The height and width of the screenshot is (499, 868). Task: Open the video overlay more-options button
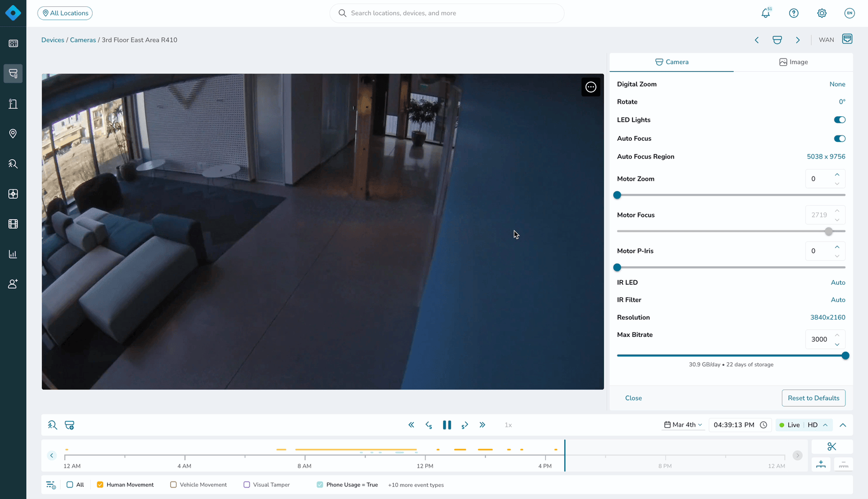point(591,87)
